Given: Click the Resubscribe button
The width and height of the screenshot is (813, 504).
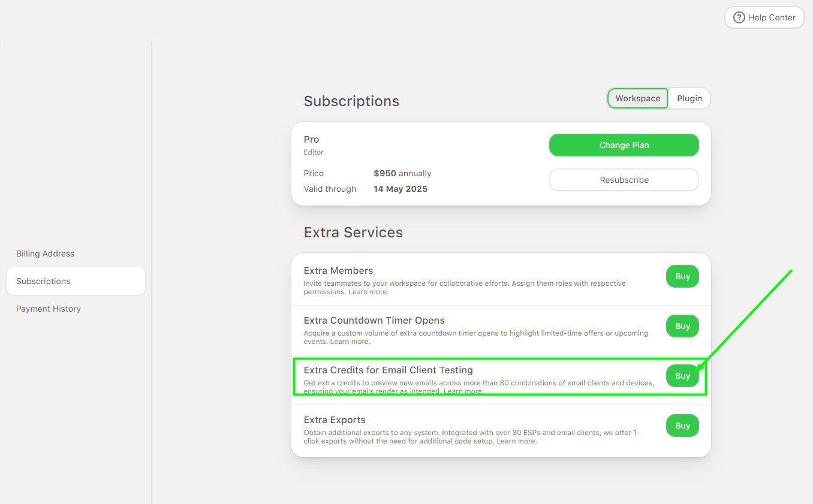Looking at the screenshot, I should 624,180.
